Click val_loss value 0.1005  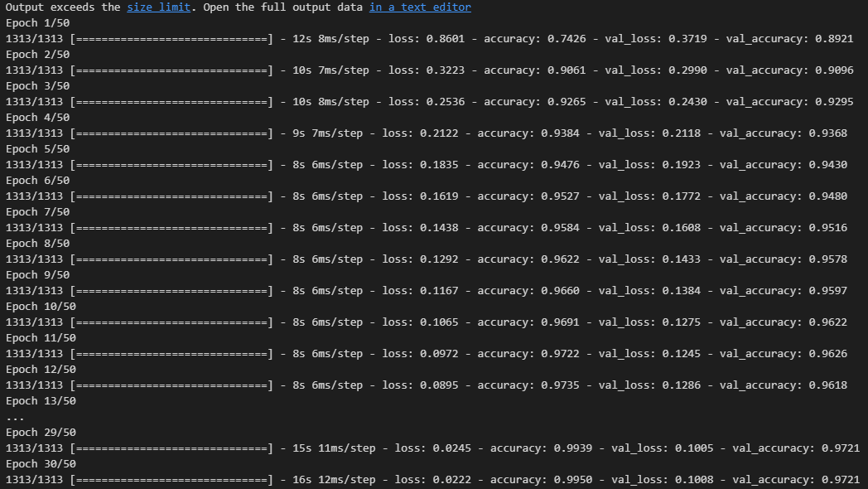[694, 448]
